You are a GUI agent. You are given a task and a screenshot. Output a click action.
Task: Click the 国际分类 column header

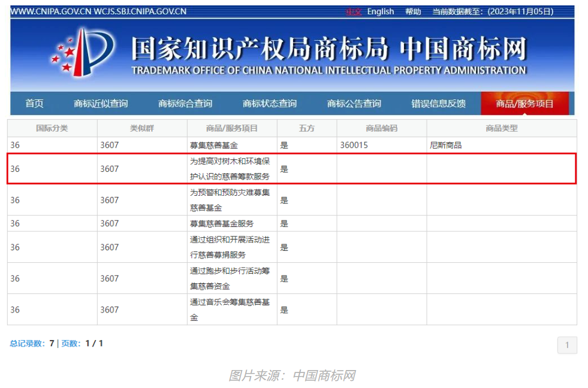tap(52, 128)
